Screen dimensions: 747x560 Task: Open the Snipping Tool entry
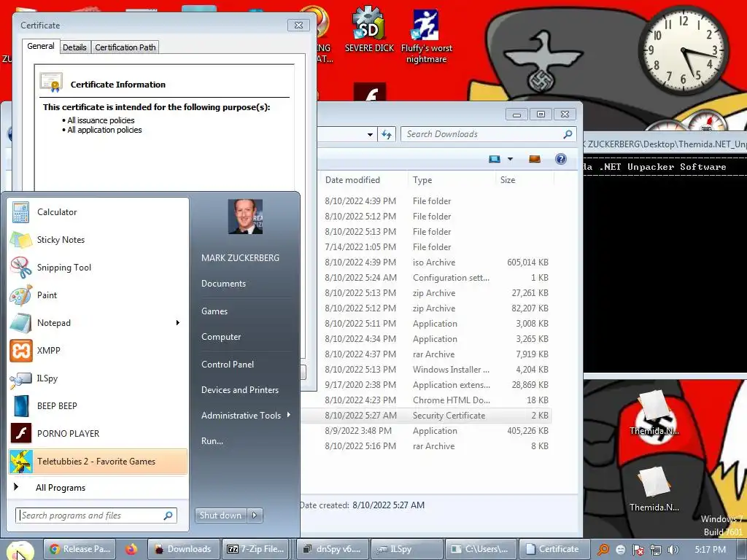(x=98, y=268)
